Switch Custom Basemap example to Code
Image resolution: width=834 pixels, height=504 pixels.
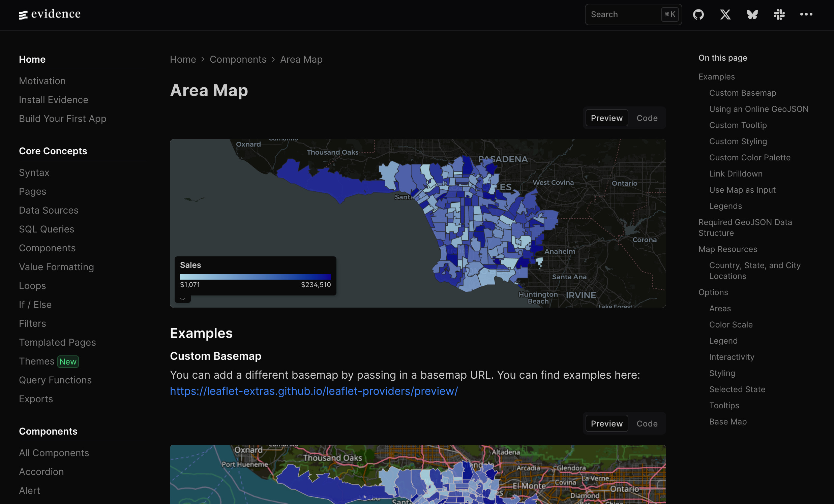[647, 423]
